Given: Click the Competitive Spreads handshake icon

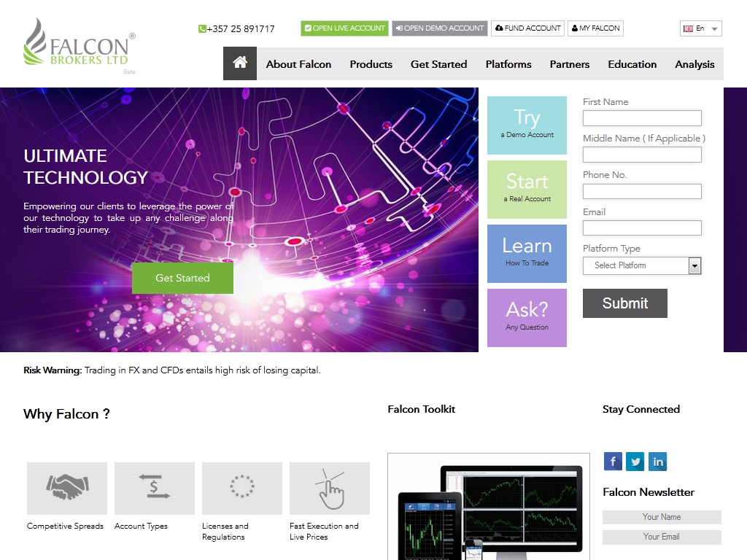Looking at the screenshot, I should coord(67,488).
